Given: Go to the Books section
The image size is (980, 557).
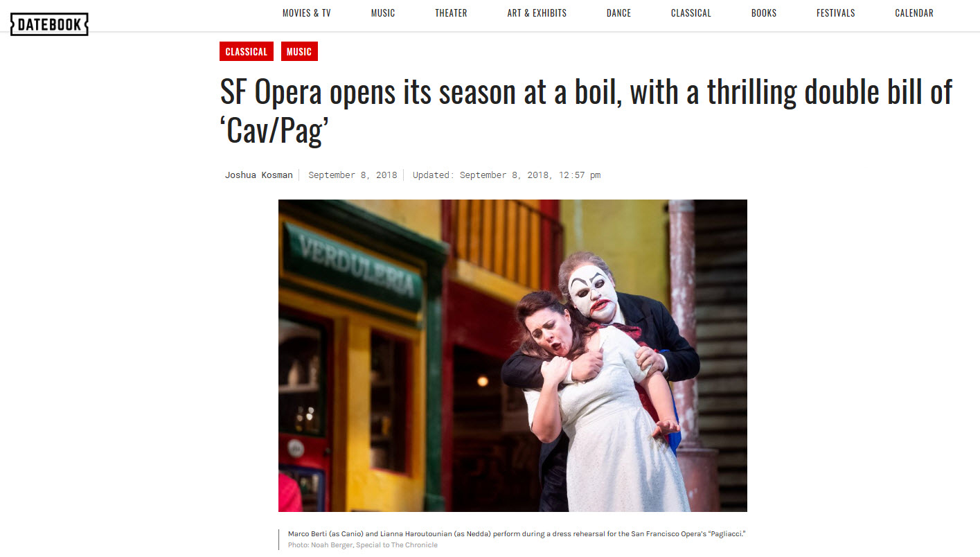Looking at the screenshot, I should coord(764,13).
